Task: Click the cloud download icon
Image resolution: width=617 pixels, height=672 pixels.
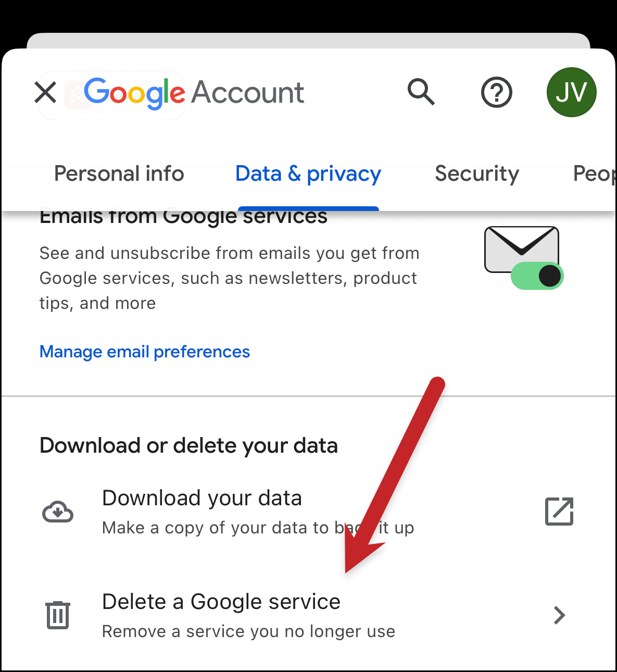Action: pyautogui.click(x=58, y=512)
